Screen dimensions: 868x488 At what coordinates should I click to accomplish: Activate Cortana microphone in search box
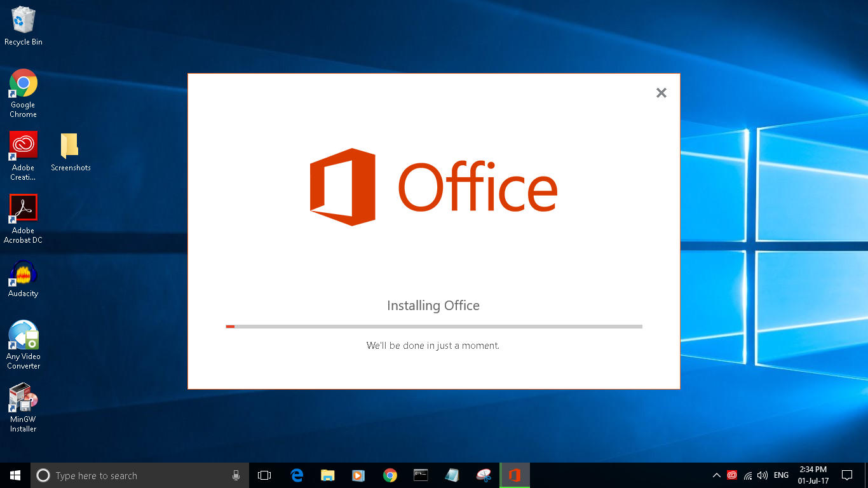236,475
